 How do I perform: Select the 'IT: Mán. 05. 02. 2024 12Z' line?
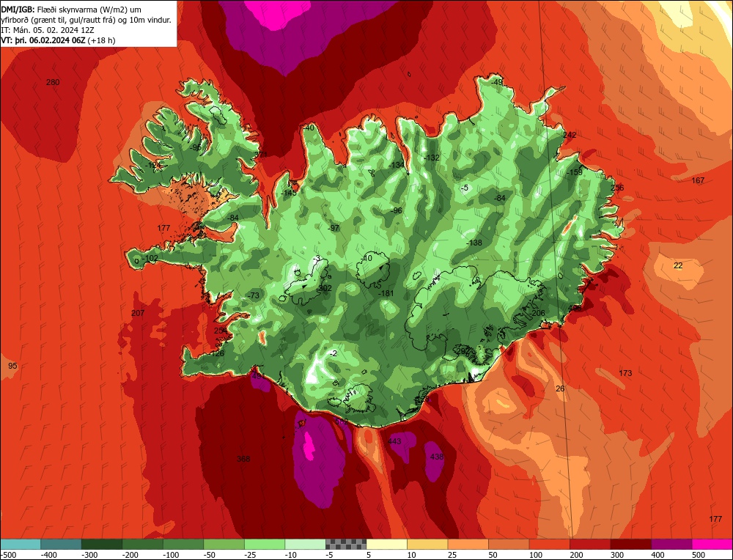[x=48, y=30]
